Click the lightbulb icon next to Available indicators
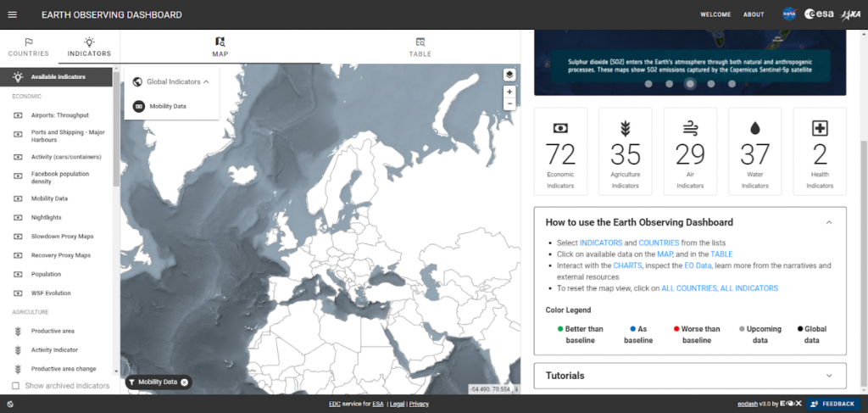The height and width of the screenshot is (413, 868). pyautogui.click(x=19, y=77)
